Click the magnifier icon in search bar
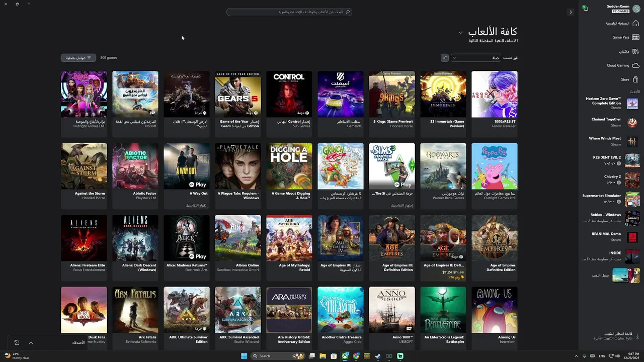Viewport: 644px width, 362px height. tap(348, 12)
